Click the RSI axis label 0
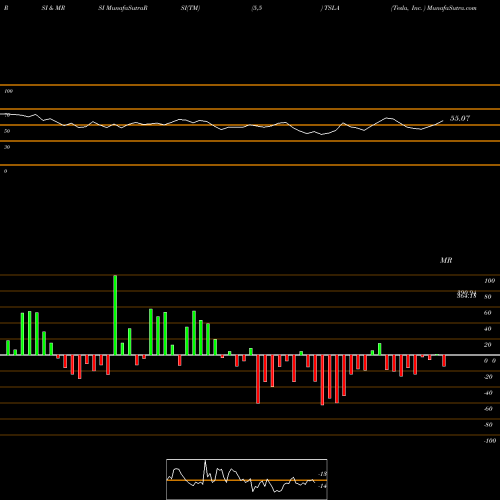500x500 pixels. point(5,171)
